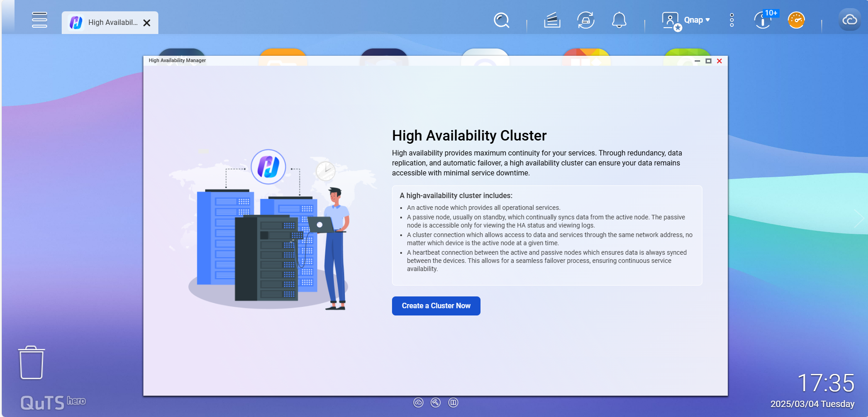868x417 pixels.
Task: Minimize the High Availability Manager window
Action: click(697, 61)
